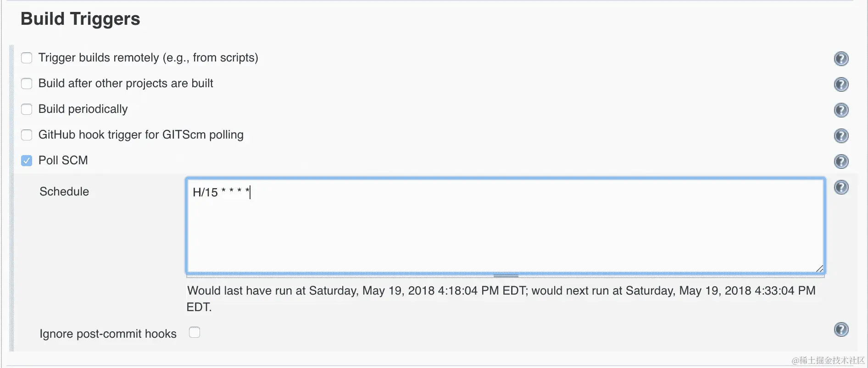Click the Trigger builds remotely label
This screenshot has height=368, width=868.
(x=148, y=57)
